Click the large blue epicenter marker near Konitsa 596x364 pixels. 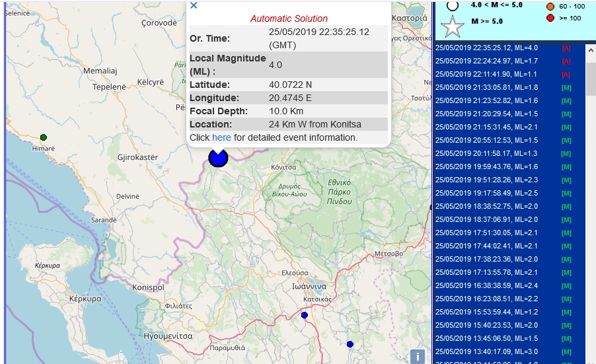click(217, 158)
